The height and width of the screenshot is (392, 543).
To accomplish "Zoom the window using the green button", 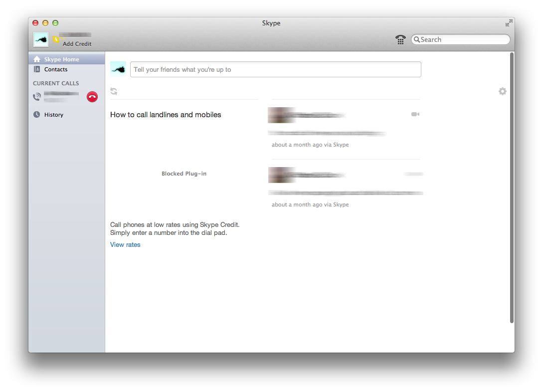I will (55, 23).
